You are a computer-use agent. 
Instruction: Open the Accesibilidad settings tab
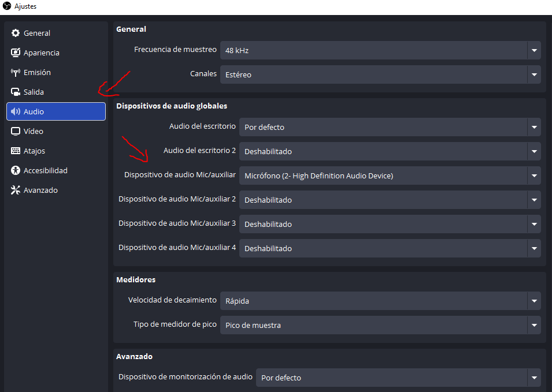click(x=56, y=170)
